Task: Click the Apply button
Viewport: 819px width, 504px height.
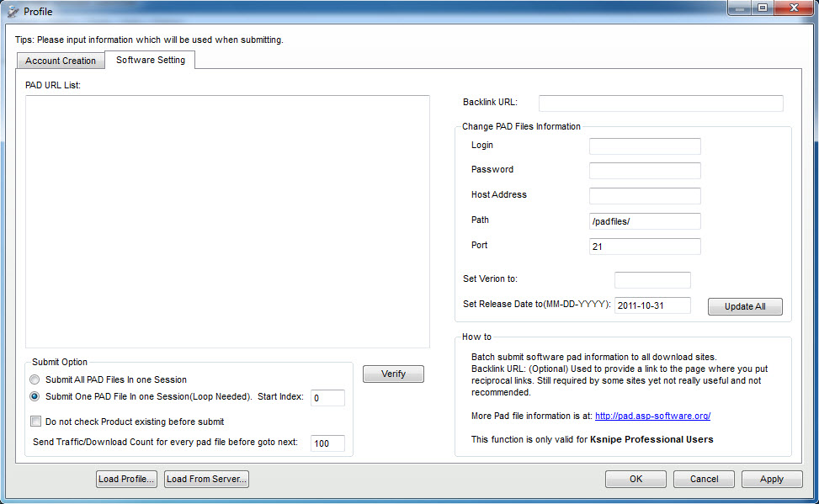Action: [x=771, y=479]
